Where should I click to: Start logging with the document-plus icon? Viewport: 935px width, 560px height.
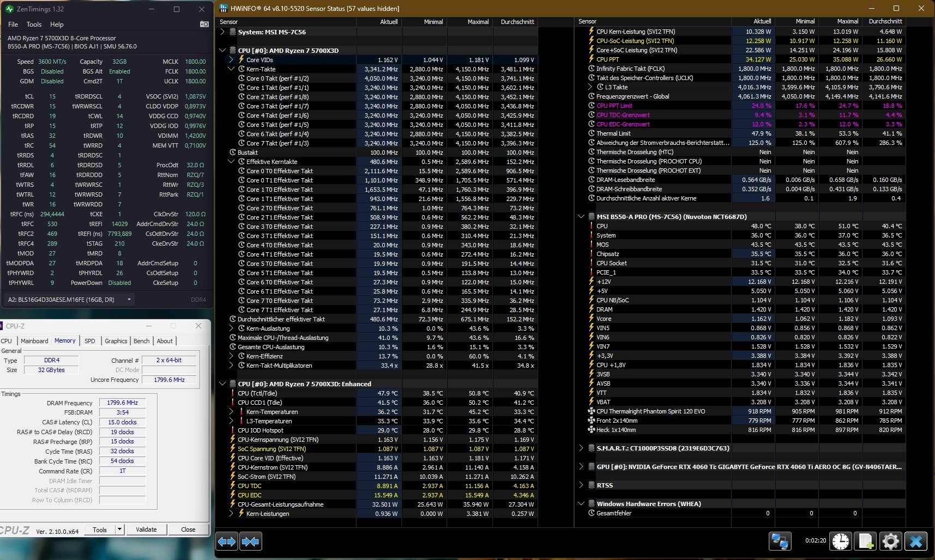(865, 541)
